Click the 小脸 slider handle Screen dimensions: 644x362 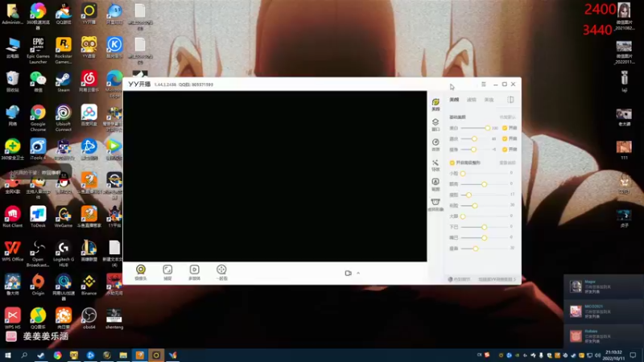point(463,173)
